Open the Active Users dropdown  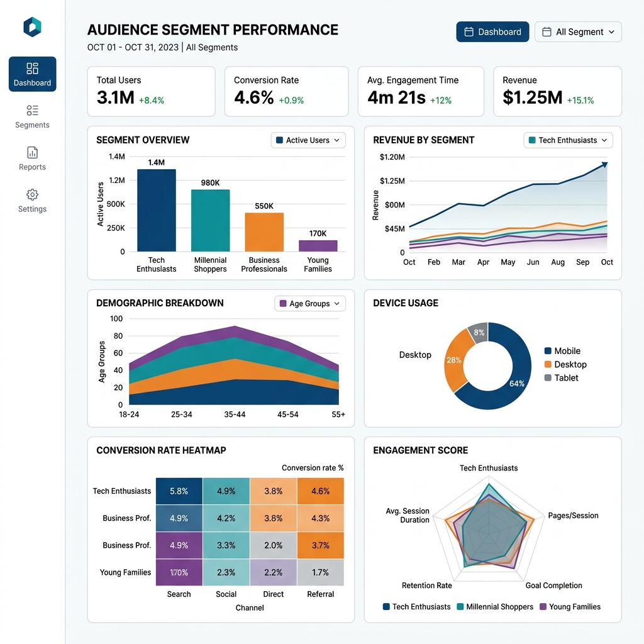(x=308, y=140)
